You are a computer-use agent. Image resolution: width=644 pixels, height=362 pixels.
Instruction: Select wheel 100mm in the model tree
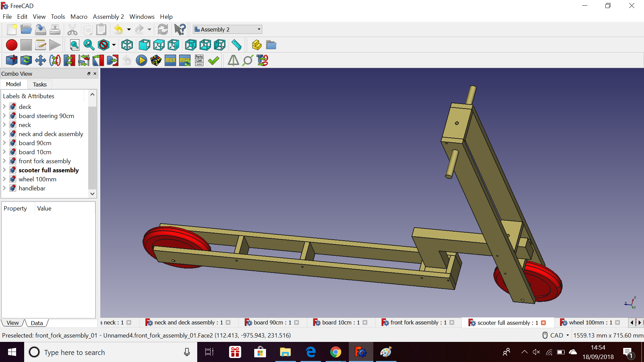37,179
